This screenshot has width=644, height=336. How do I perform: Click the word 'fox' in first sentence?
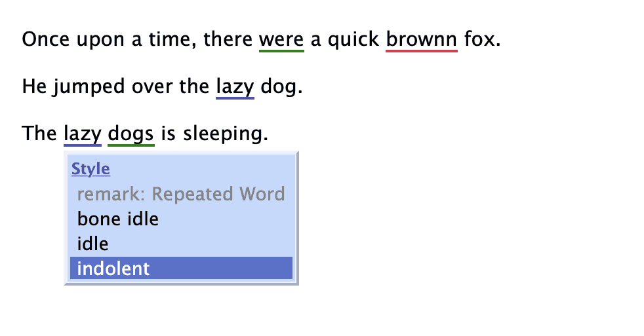coord(479,39)
